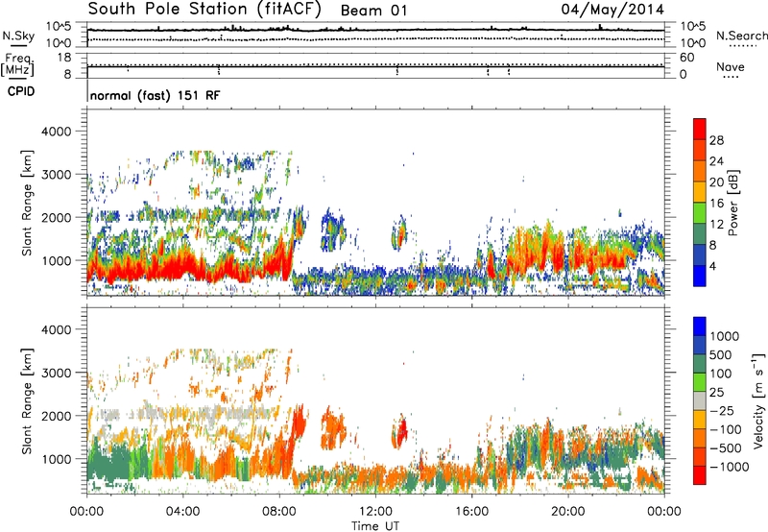Click the "Velocity [m s-1]" colorbar title
The width and height of the screenshot is (768, 532).
point(758,400)
